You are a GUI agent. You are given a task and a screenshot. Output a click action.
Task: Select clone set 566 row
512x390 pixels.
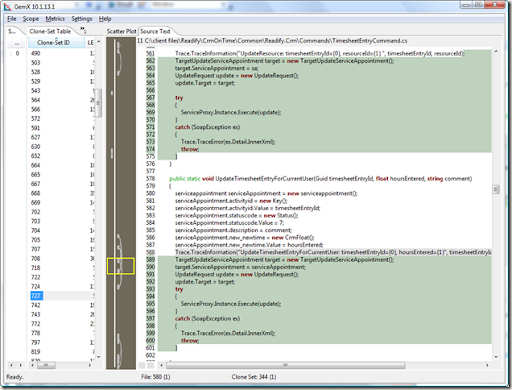pyautogui.click(x=62, y=109)
